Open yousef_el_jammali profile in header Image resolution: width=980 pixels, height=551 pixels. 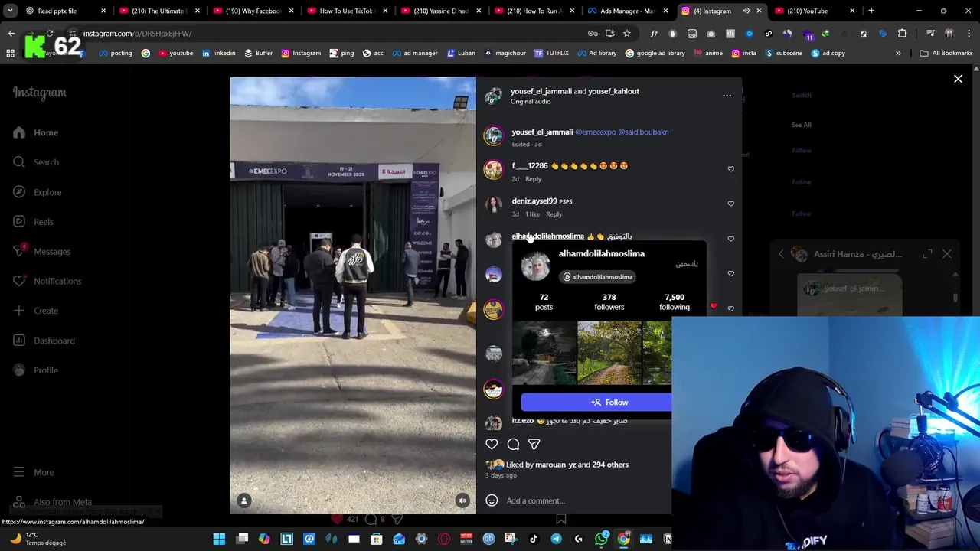pos(541,91)
